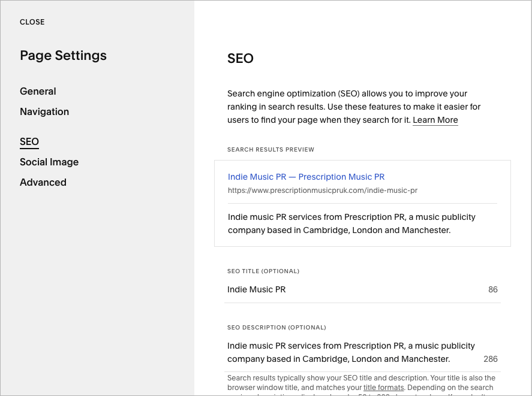The width and height of the screenshot is (532, 396).
Task: Follow the Learn More link
Action: [x=435, y=120]
